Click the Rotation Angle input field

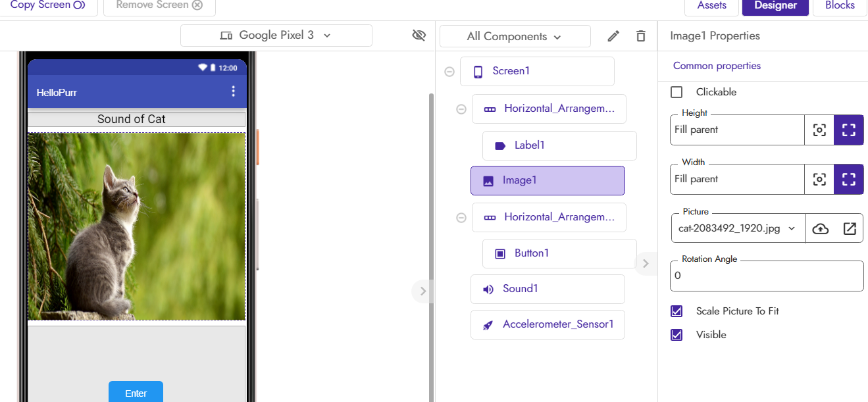tap(767, 276)
